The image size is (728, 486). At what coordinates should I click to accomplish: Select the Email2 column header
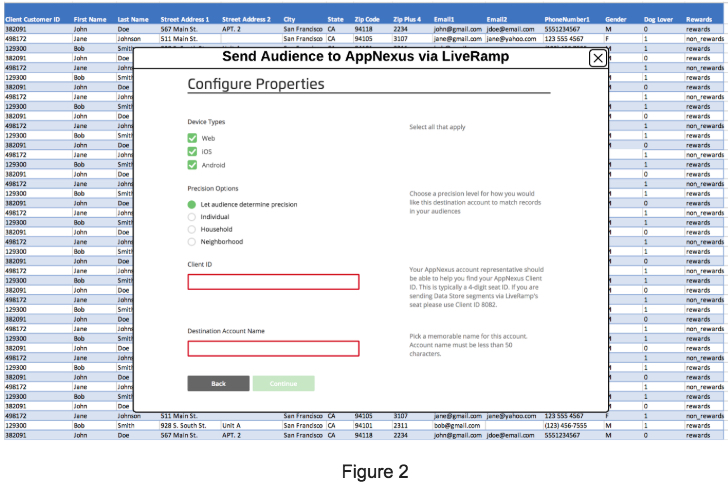click(497, 19)
